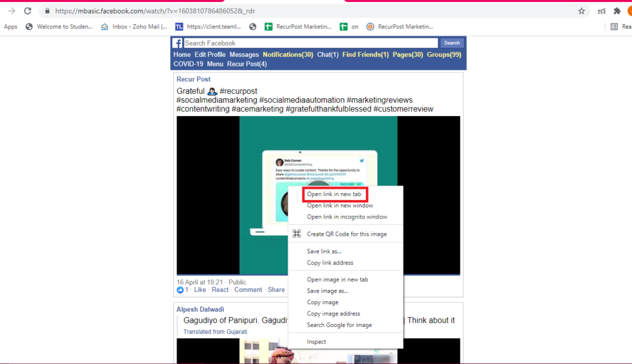Reload the page with refresh icon
The image size is (632, 364).
point(27,11)
